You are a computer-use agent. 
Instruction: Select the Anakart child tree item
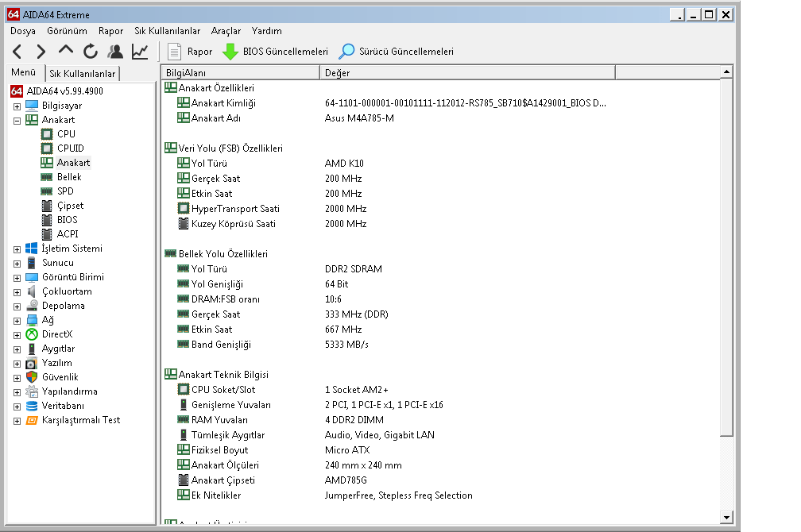pos(73,162)
